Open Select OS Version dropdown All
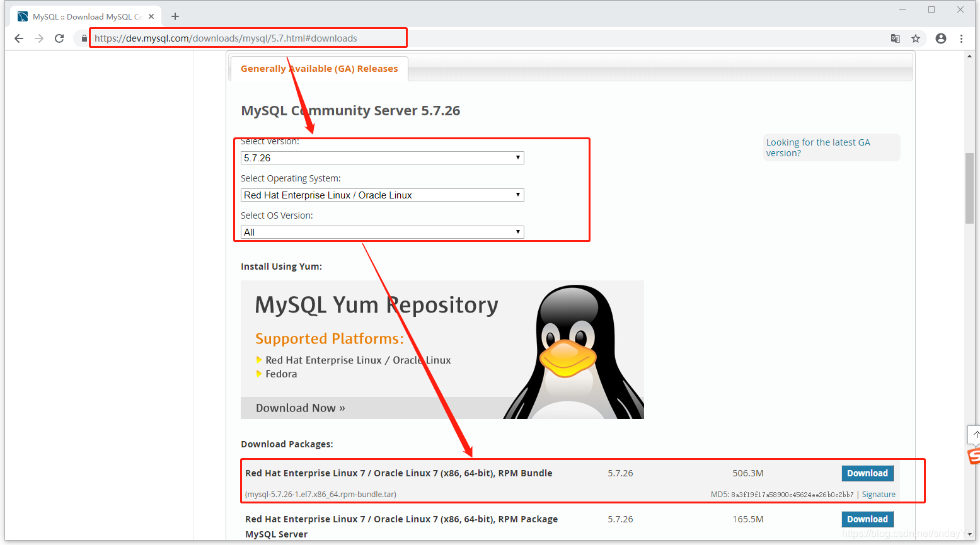This screenshot has width=980, height=545. pos(383,232)
